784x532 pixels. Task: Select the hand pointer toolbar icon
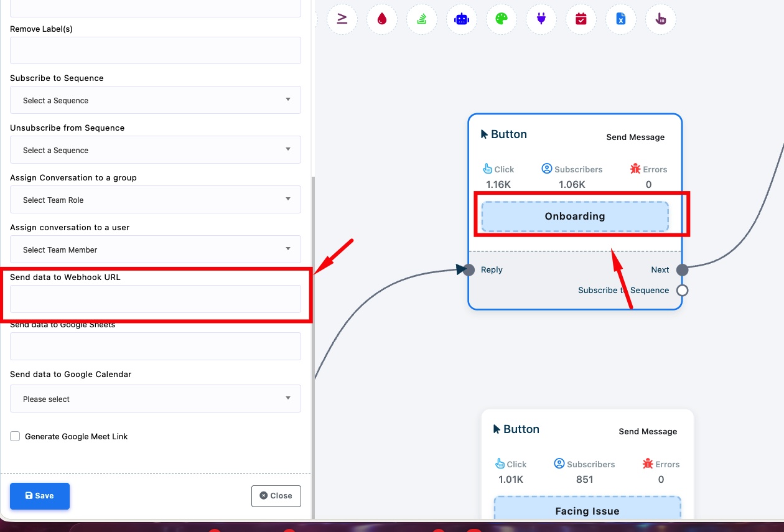[x=661, y=19]
